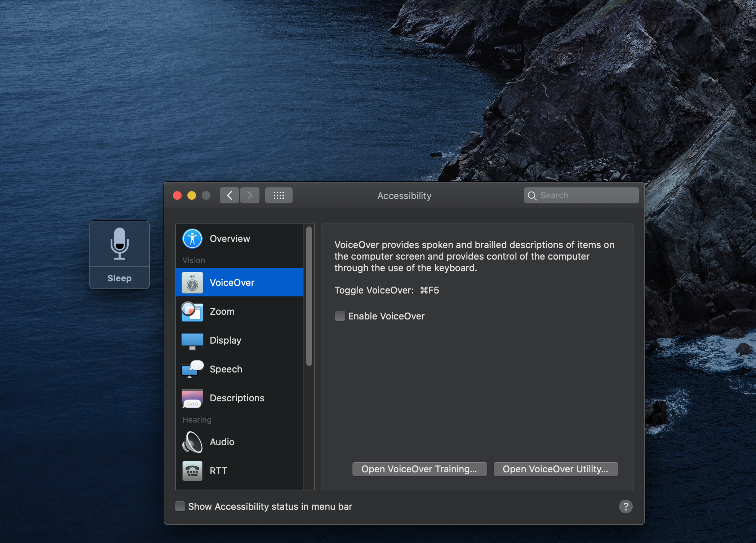Toggle Show Accessibility status in menu bar

(180, 506)
